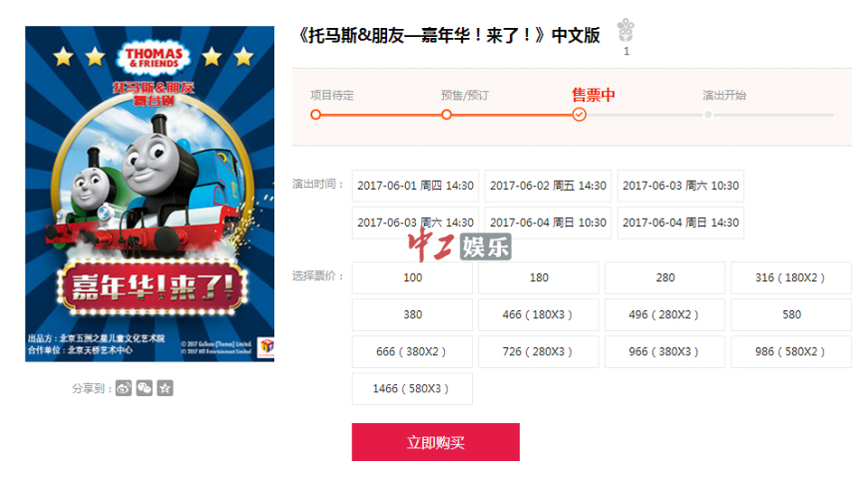Select showtime 2017-06-01 周四 14:30
868x480 pixels.
tap(415, 185)
